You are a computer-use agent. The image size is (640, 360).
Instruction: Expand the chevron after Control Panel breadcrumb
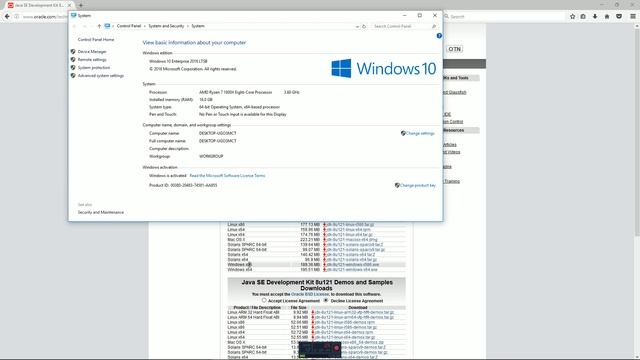[144, 26]
